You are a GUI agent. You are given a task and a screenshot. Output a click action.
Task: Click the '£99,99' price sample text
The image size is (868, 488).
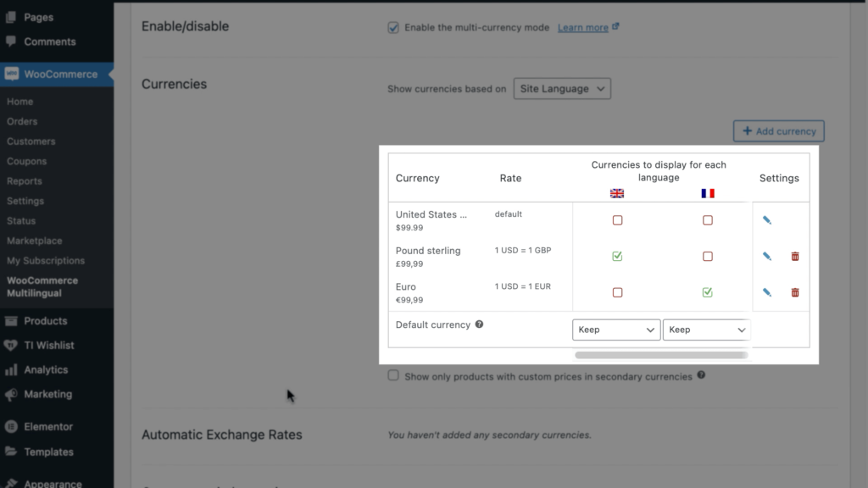pos(409,264)
